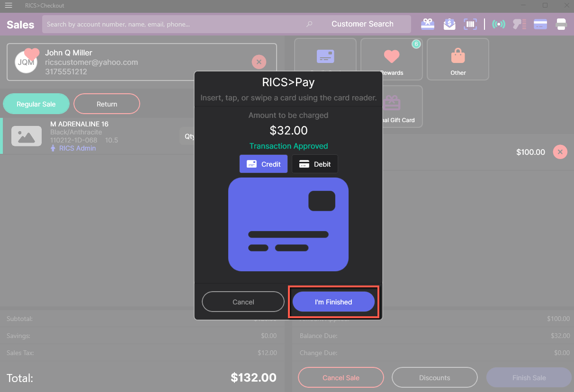Image resolution: width=574 pixels, height=392 pixels.
Task: Click the credit card icon in header
Action: coord(540,24)
